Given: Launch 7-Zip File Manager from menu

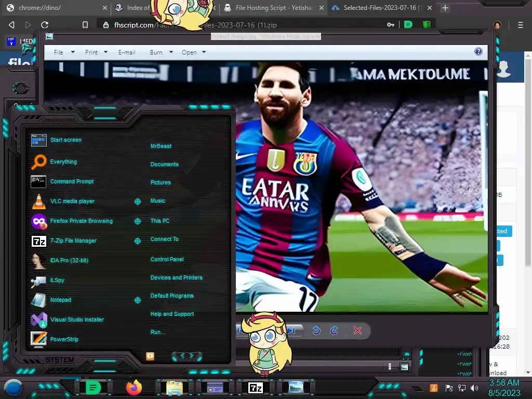Looking at the screenshot, I should pos(64,241).
